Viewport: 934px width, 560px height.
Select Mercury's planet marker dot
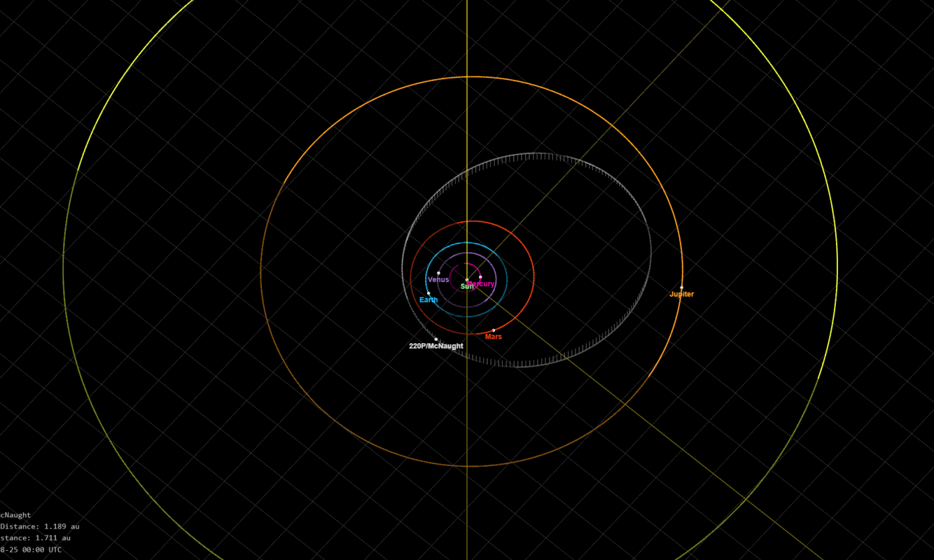pos(480,277)
